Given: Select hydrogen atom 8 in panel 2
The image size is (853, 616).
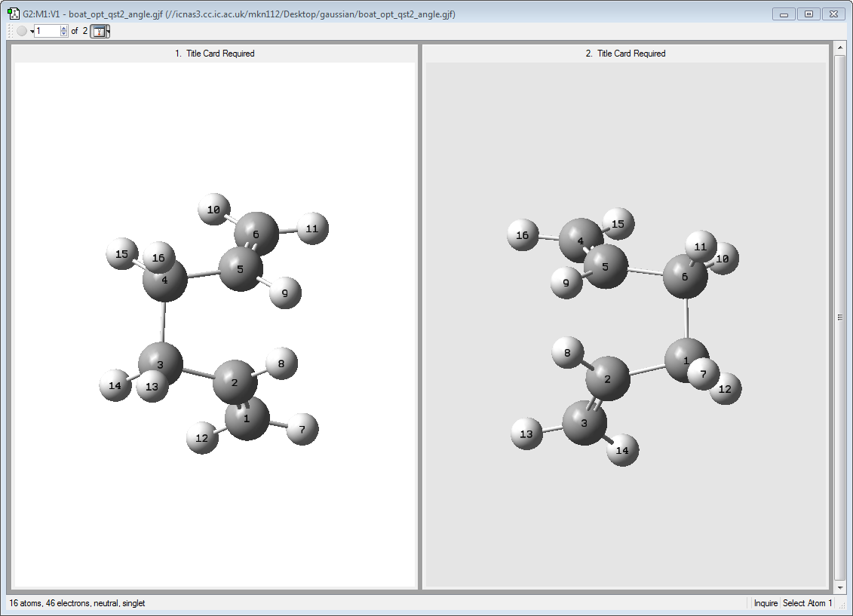Looking at the screenshot, I should (x=567, y=353).
